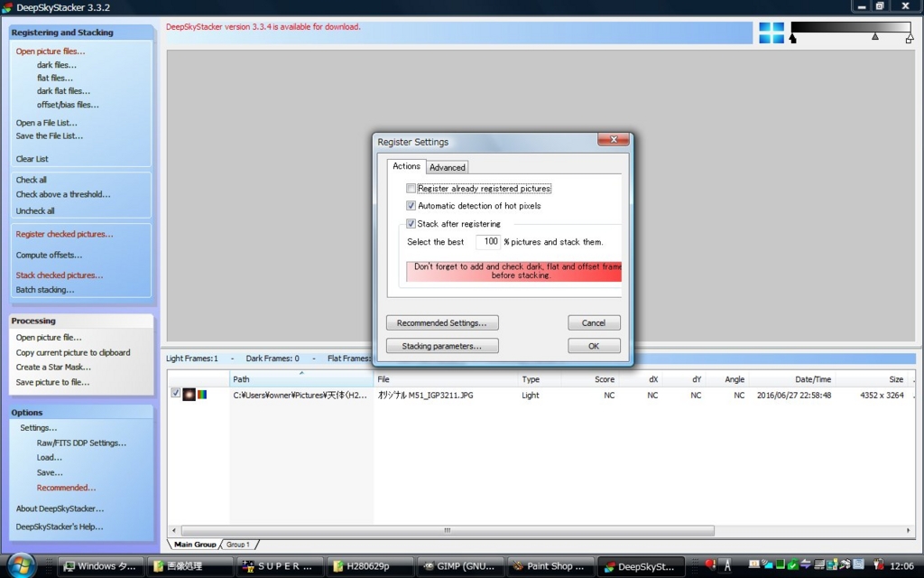
Task: Switch to SUPER taskbar button
Action: coord(280,566)
